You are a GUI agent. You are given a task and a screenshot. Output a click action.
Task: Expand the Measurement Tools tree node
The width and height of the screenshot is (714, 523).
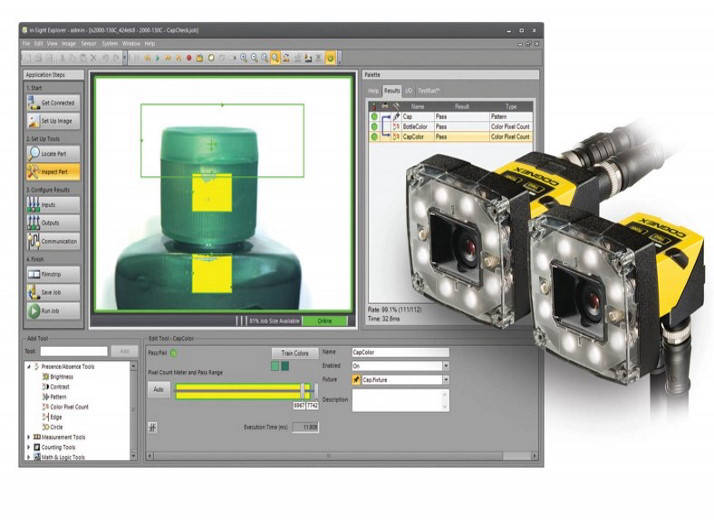(x=28, y=436)
